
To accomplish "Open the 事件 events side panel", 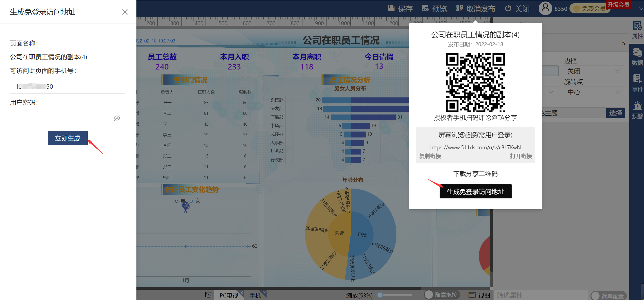I will [x=637, y=83].
